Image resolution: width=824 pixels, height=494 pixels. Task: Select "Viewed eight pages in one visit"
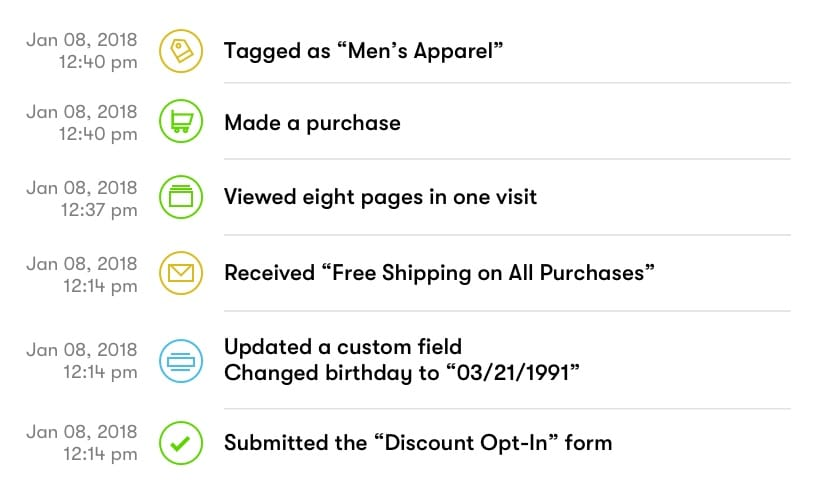(x=380, y=197)
